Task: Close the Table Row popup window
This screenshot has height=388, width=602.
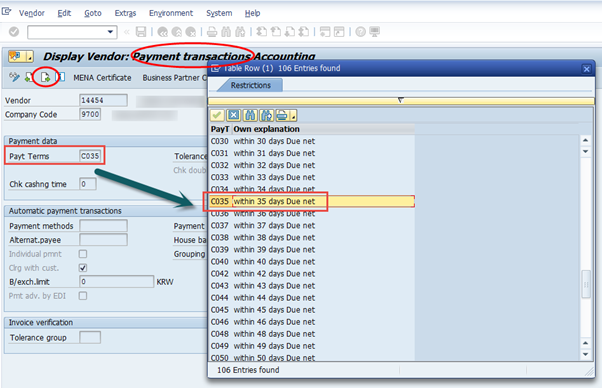Action: point(586,69)
